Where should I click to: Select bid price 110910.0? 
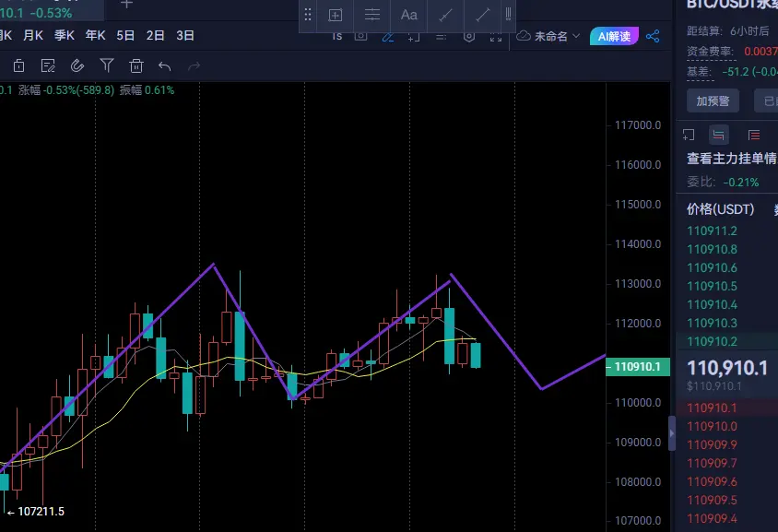[712, 426]
